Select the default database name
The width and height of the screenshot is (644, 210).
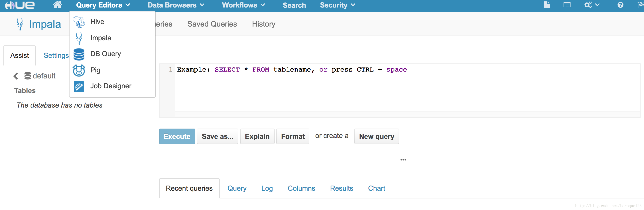click(x=44, y=76)
